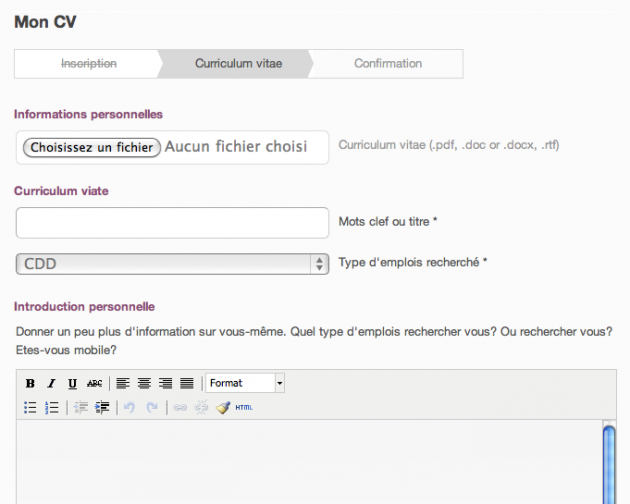Click the 'Informations personnelles' heading
The height and width of the screenshot is (504, 630).
88,114
